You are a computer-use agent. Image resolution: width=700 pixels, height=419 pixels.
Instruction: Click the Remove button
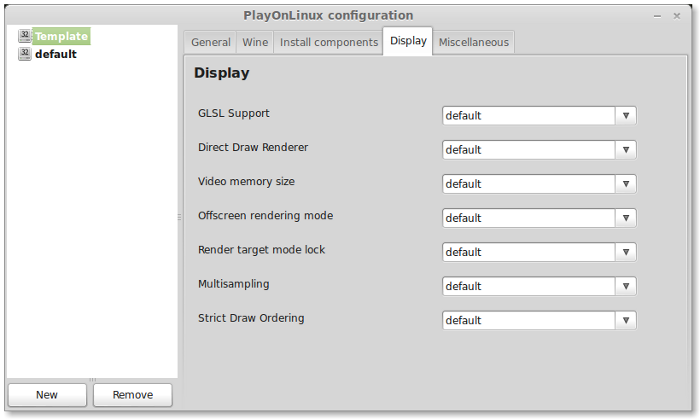coord(133,395)
